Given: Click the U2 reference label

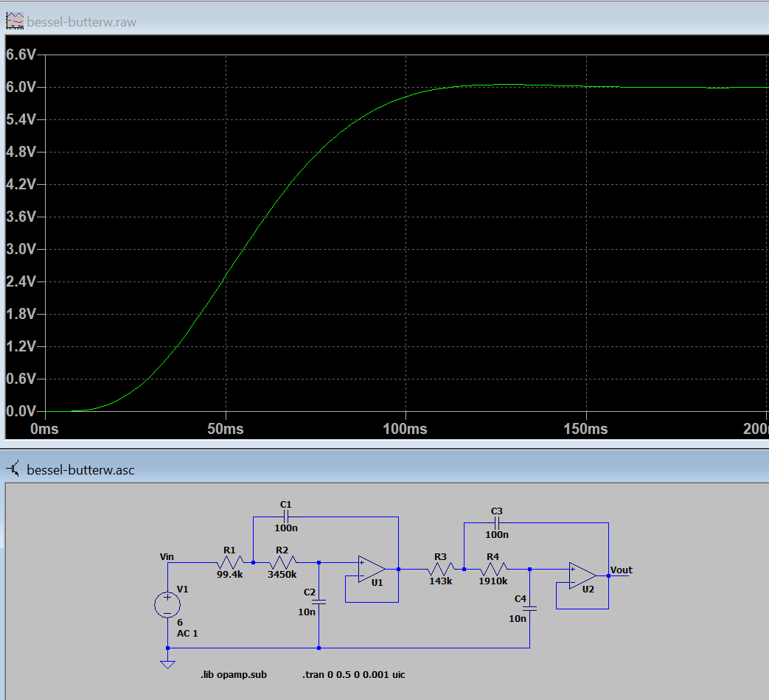Looking at the screenshot, I should (588, 589).
